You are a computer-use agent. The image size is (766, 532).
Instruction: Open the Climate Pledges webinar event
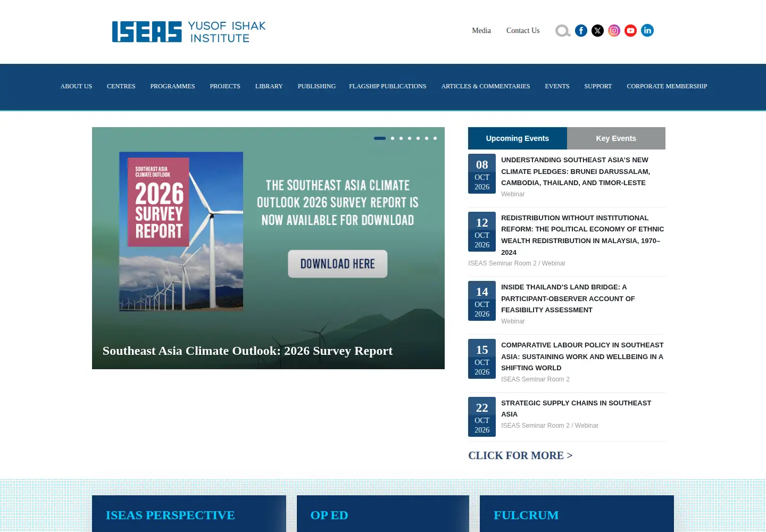[576, 171]
